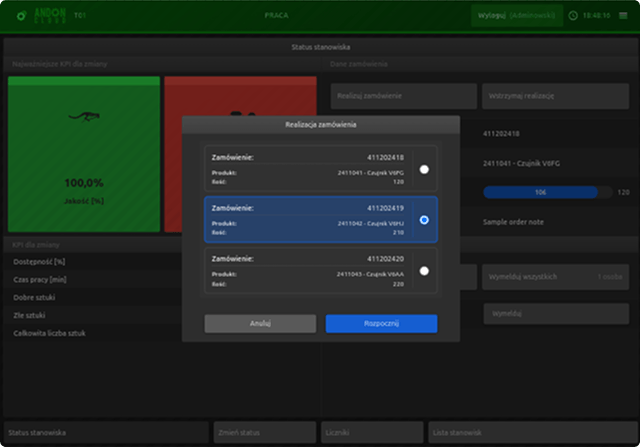Image resolution: width=640 pixels, height=447 pixels.
Task: Click Całkowita liczba sztuk row
Action: click(x=94, y=333)
